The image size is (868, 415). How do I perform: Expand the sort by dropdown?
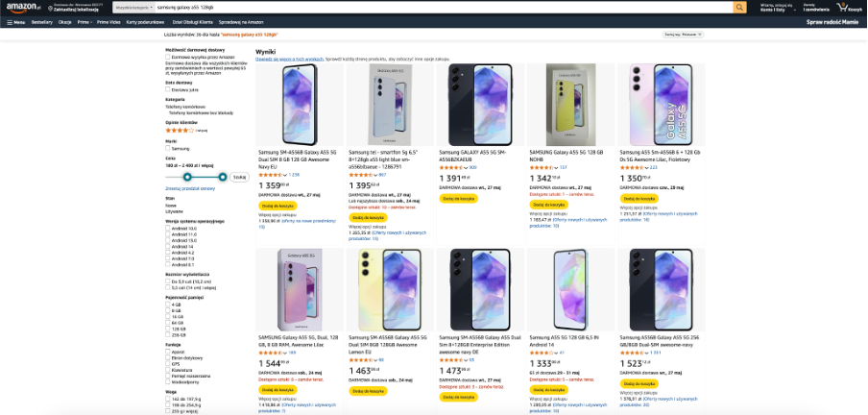(x=681, y=34)
